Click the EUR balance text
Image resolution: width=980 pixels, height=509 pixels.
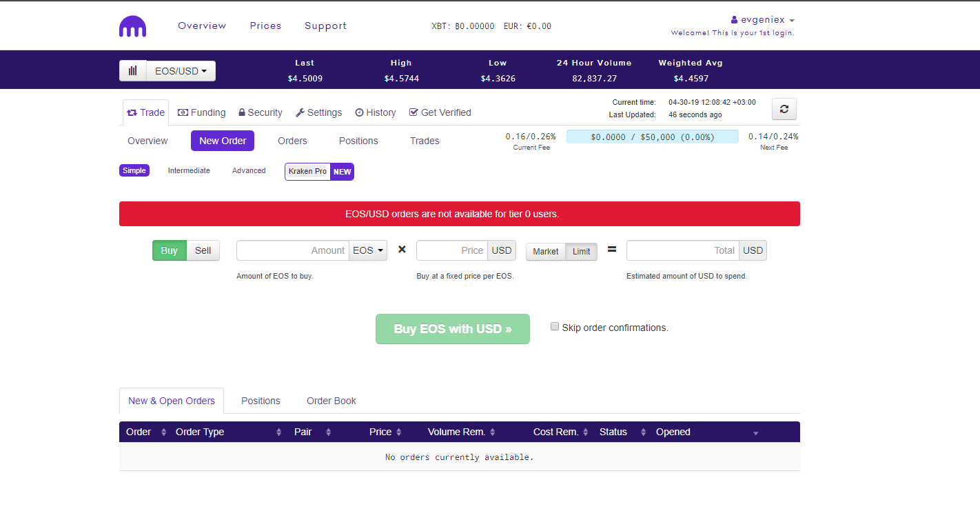[x=527, y=26]
